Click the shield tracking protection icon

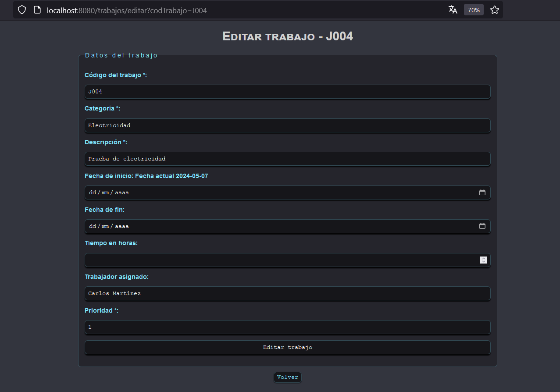22,10
